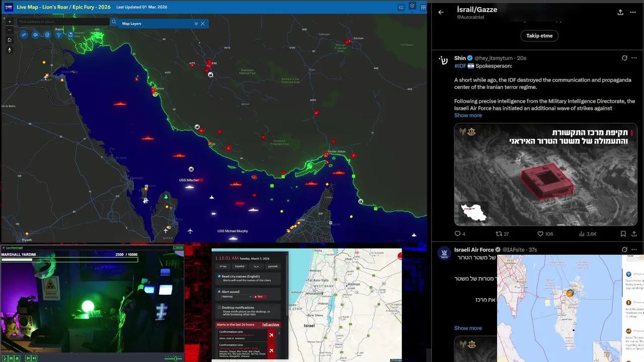The height and width of the screenshot is (362, 644).
Task: Toggle the Alert sound checkbox
Action: (x=219, y=292)
